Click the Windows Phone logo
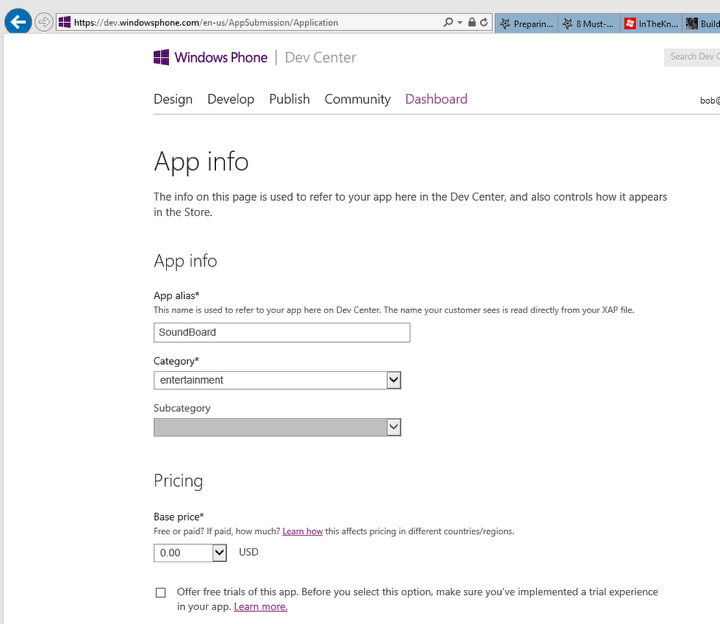Image resolution: width=720 pixels, height=624 pixels. pos(210,58)
